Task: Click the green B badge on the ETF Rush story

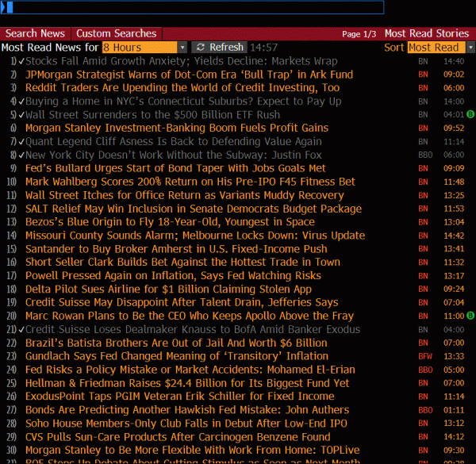Action: tap(470, 114)
